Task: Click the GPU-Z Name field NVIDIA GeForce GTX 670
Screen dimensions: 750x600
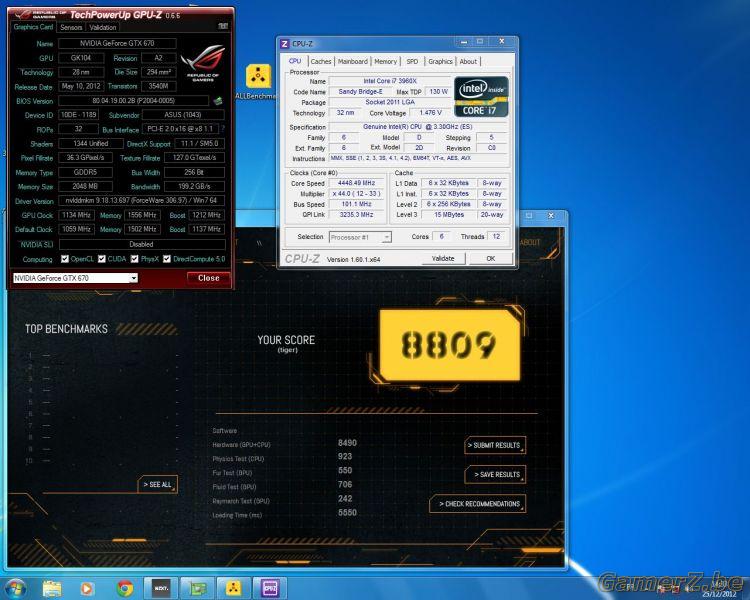Action: (x=117, y=44)
